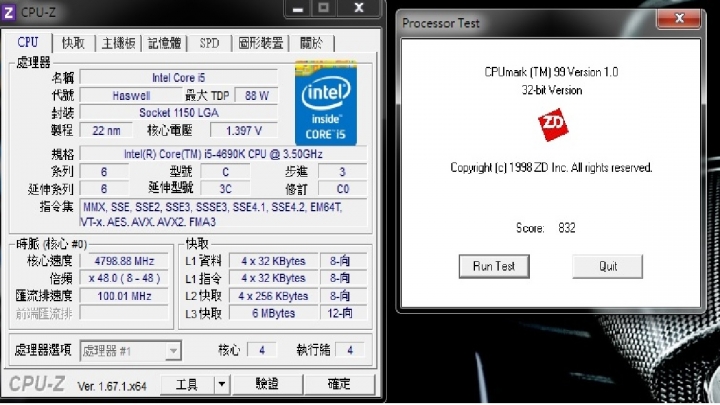
Task: Click the ext. model value '3C'
Action: [x=225, y=189]
